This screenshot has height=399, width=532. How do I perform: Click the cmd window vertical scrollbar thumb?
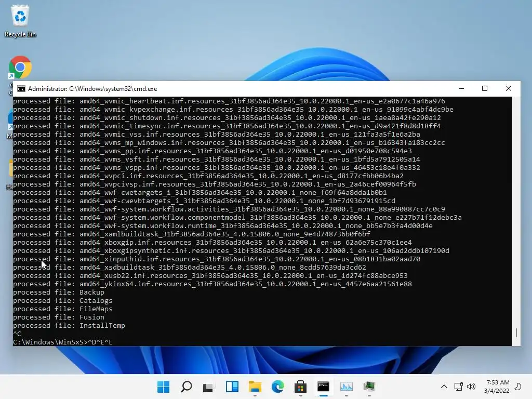[x=516, y=332]
